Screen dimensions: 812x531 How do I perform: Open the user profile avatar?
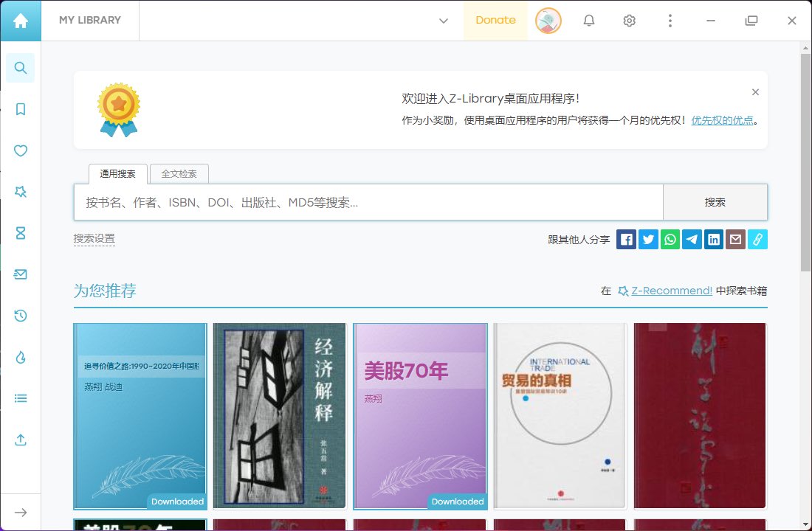pyautogui.click(x=548, y=21)
